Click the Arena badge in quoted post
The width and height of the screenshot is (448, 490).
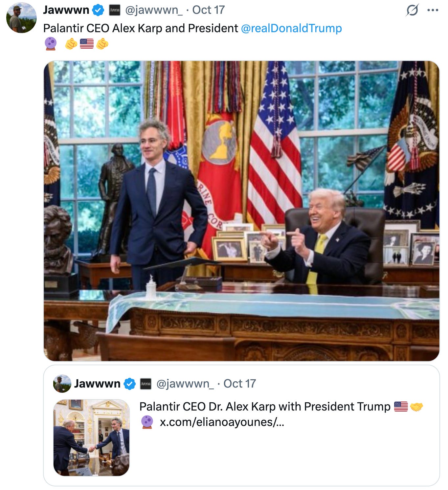(x=146, y=384)
